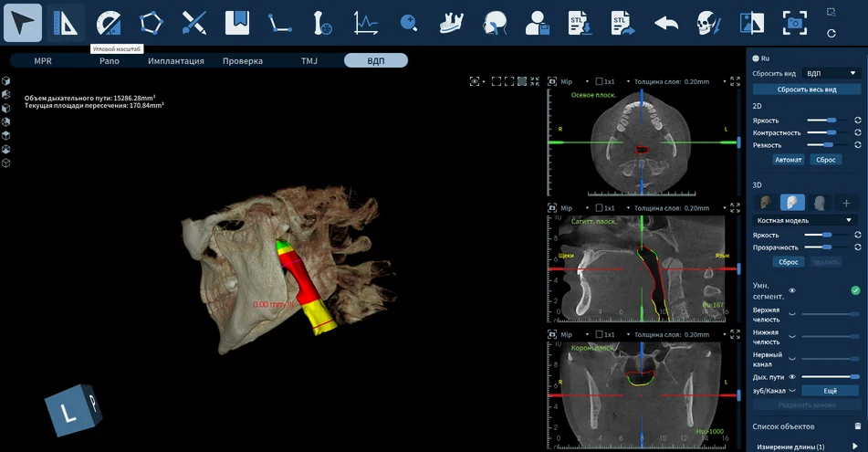Hide the airway (Дых. пути) segment

tap(792, 376)
